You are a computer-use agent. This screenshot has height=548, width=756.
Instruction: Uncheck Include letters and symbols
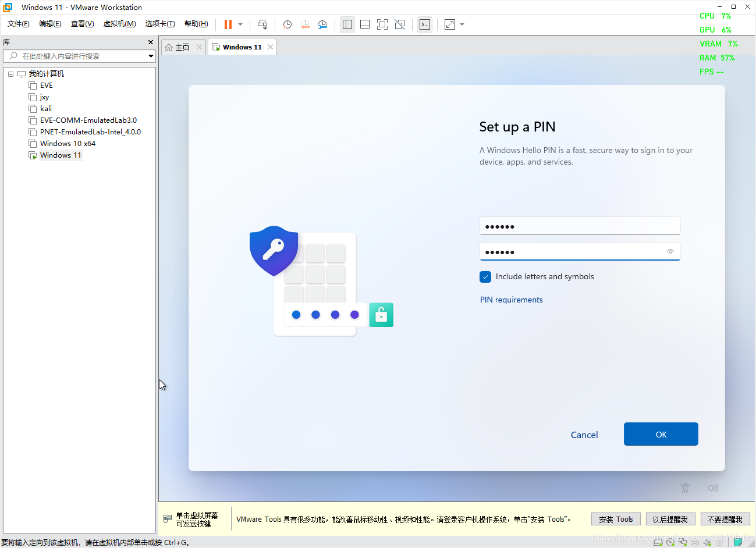click(x=485, y=277)
